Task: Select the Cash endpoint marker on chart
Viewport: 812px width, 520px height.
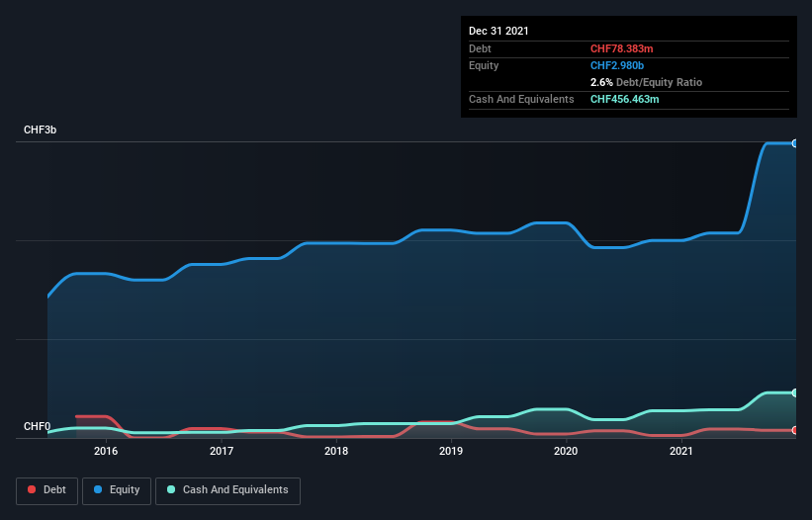Action: pos(795,393)
